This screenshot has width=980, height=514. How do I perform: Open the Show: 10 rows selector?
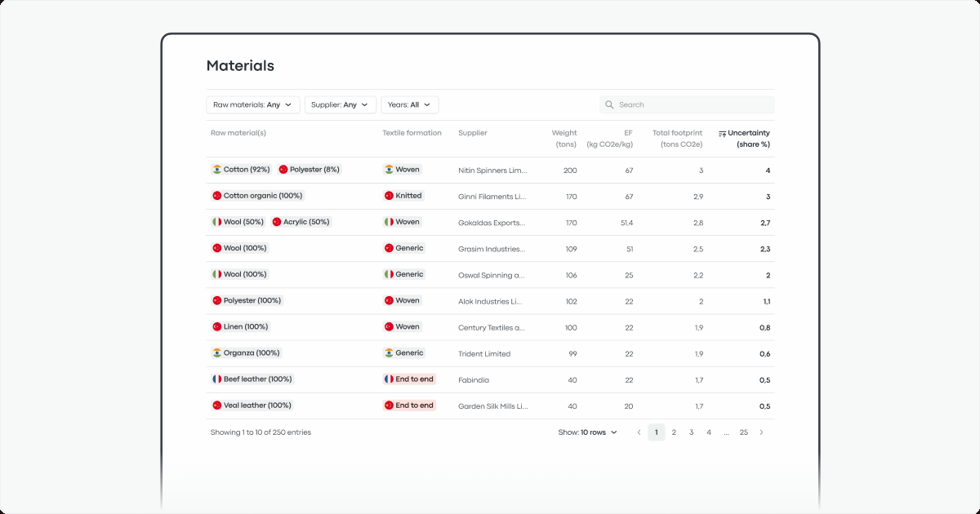(x=588, y=432)
